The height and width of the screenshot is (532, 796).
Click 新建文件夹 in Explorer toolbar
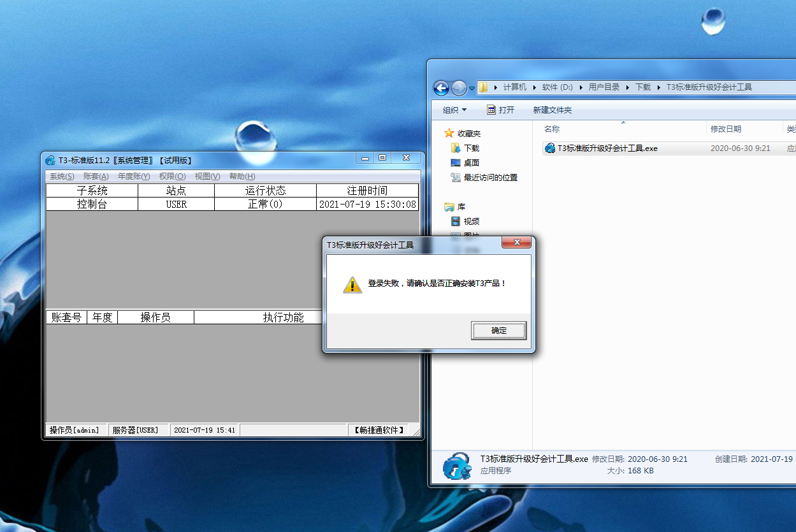click(553, 110)
